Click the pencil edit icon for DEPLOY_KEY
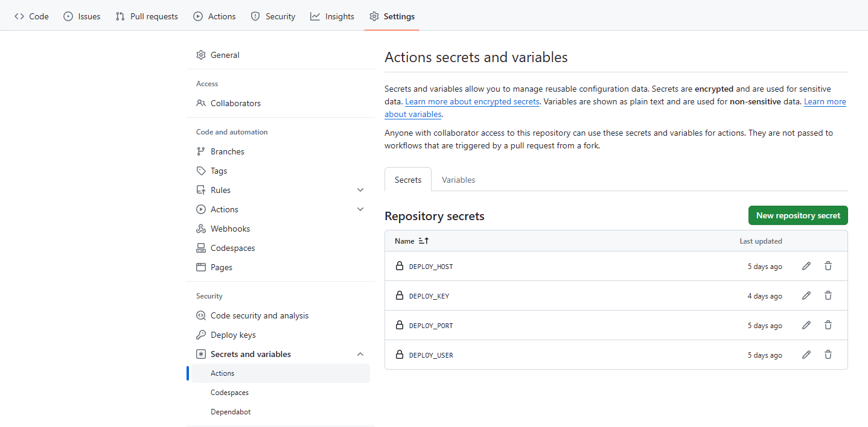This screenshot has height=427, width=868. (806, 296)
